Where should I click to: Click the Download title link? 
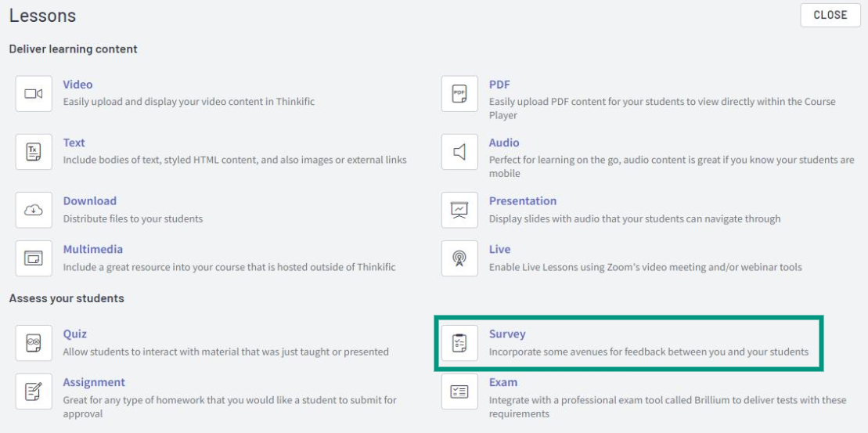(x=90, y=200)
